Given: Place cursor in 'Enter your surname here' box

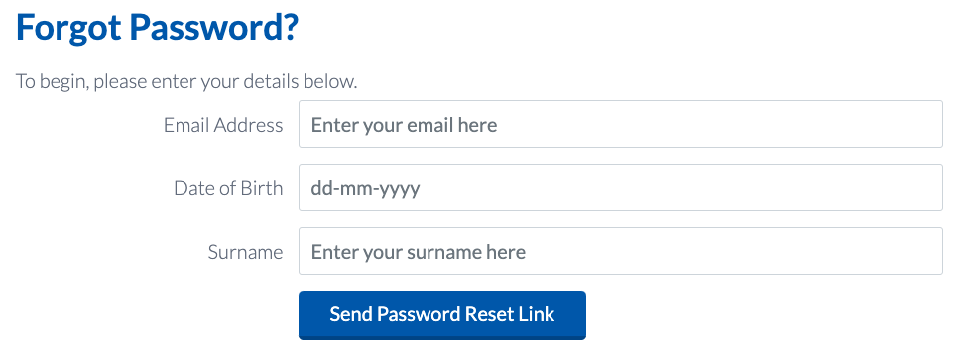Looking at the screenshot, I should click(x=621, y=251).
